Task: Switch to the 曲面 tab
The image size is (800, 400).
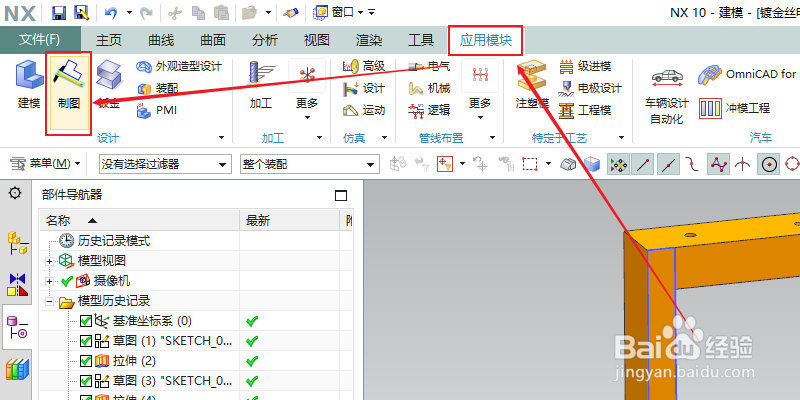Action: coord(213,40)
